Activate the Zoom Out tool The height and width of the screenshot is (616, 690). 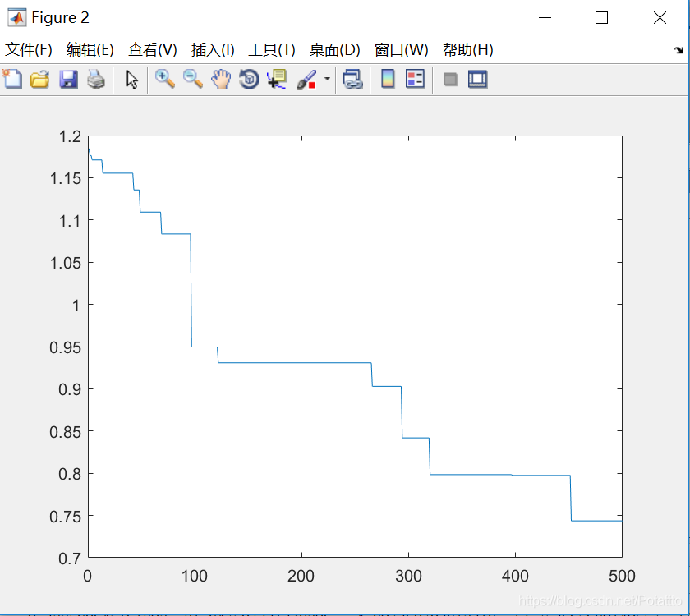[193, 79]
